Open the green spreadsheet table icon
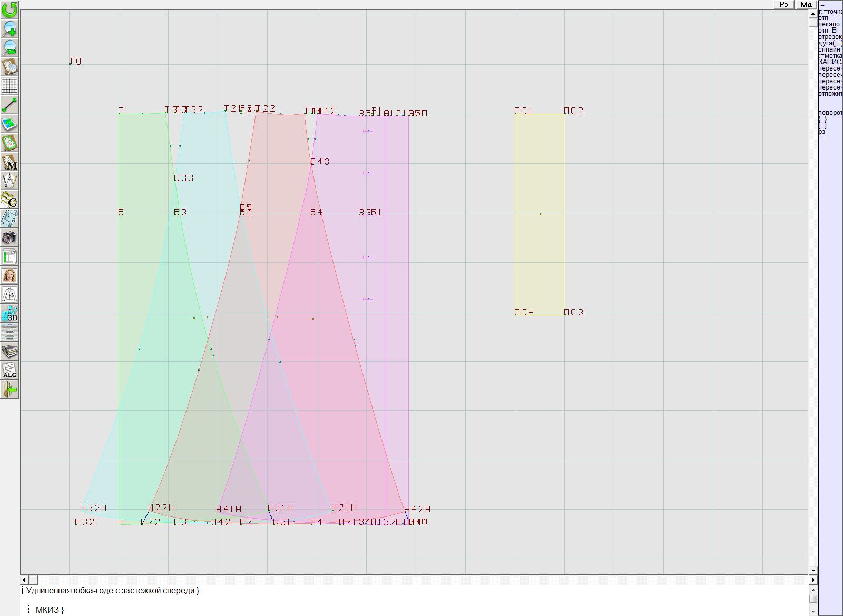 [x=9, y=256]
